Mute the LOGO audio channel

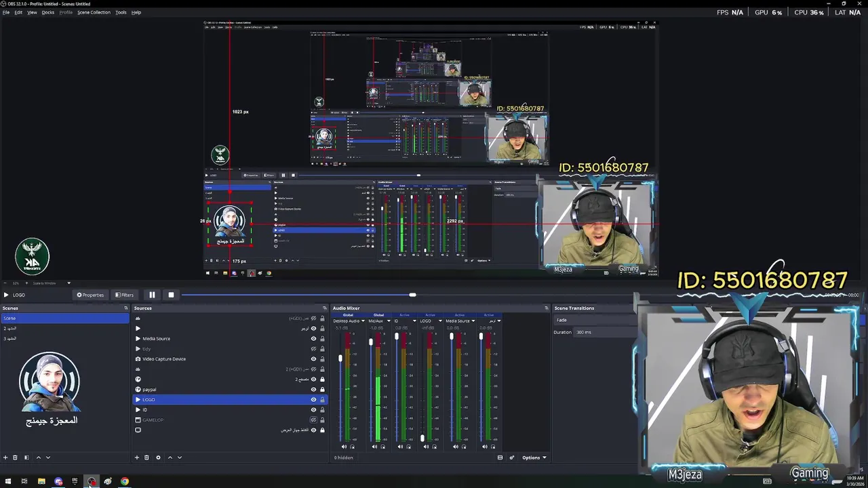(426, 447)
